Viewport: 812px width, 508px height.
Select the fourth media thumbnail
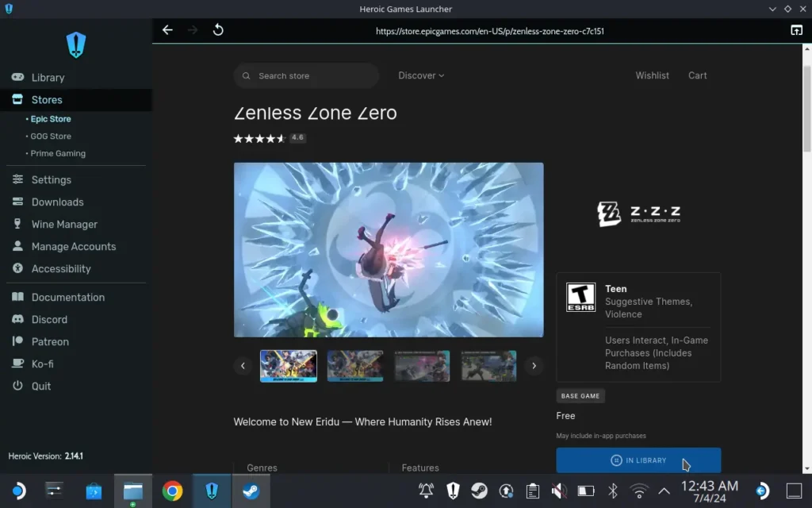coord(488,366)
